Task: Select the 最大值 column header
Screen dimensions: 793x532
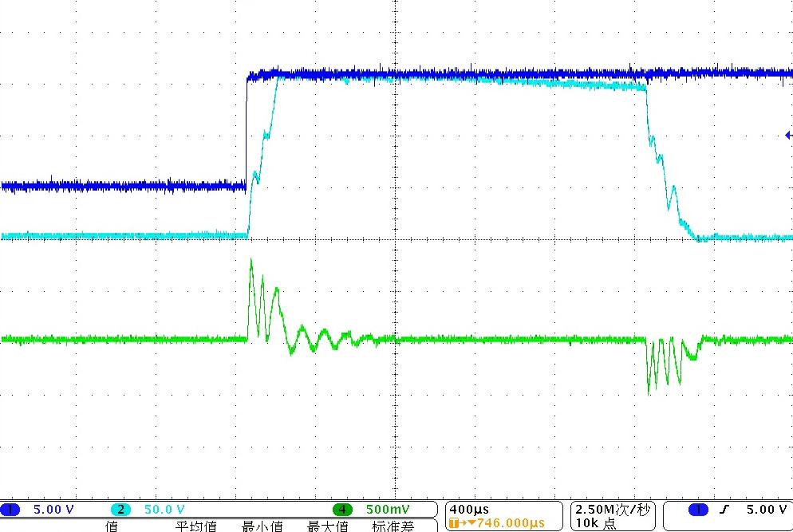Action: [x=327, y=526]
